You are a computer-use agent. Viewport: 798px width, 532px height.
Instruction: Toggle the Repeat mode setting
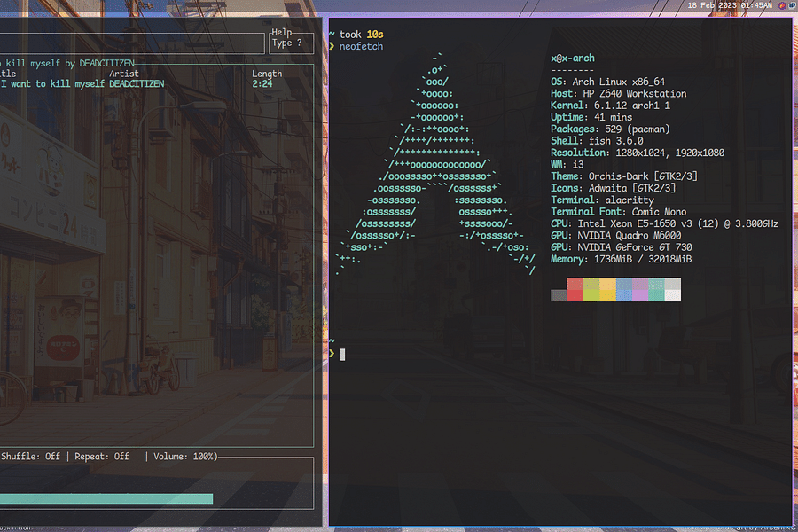click(99, 456)
